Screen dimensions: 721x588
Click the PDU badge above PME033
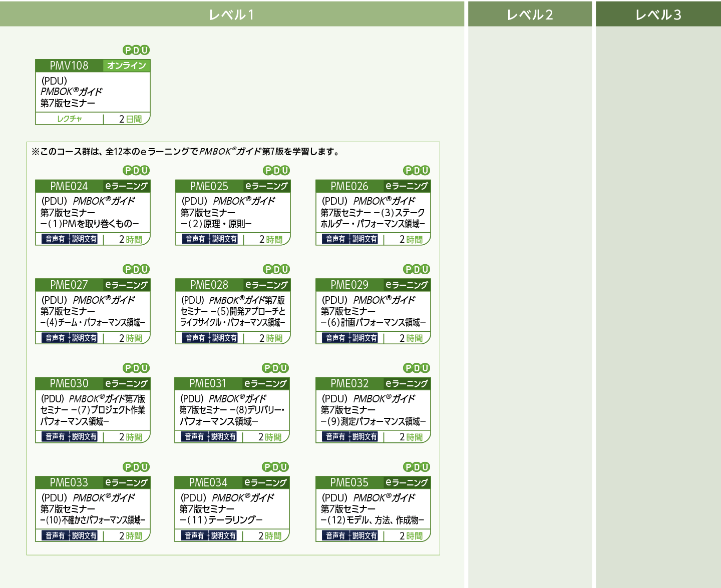[x=136, y=467]
